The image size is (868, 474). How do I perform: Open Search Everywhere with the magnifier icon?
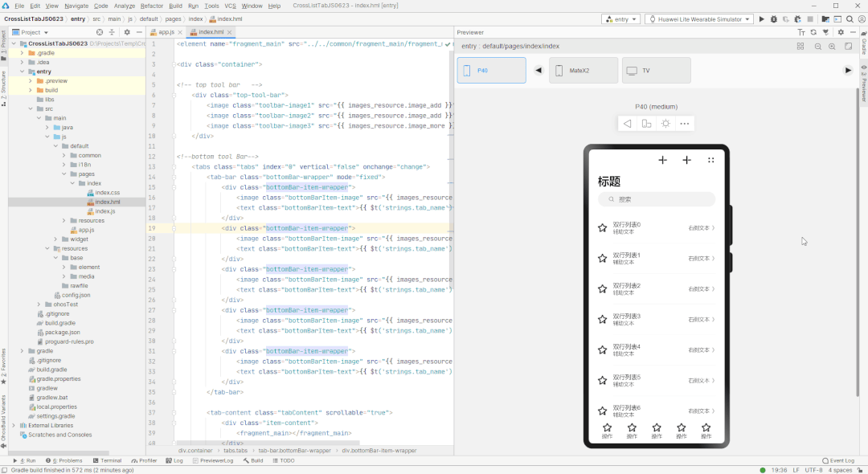point(850,18)
